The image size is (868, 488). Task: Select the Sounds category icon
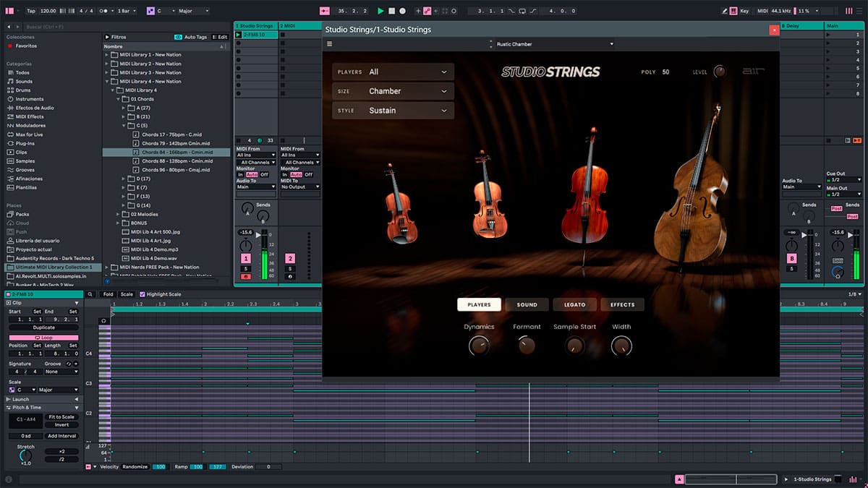(10, 82)
